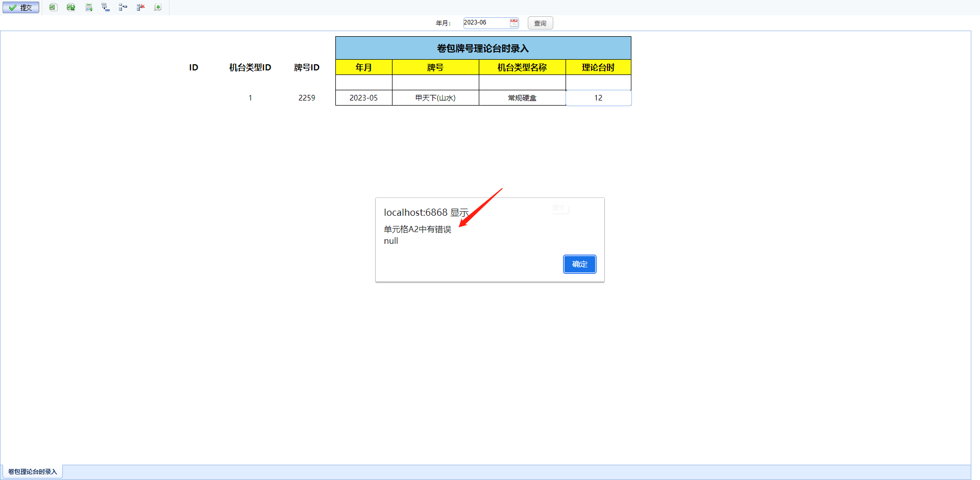Image resolution: width=980 pixels, height=480 pixels.
Task: Select the 甲天下(山水) brand cell
Action: (435, 98)
